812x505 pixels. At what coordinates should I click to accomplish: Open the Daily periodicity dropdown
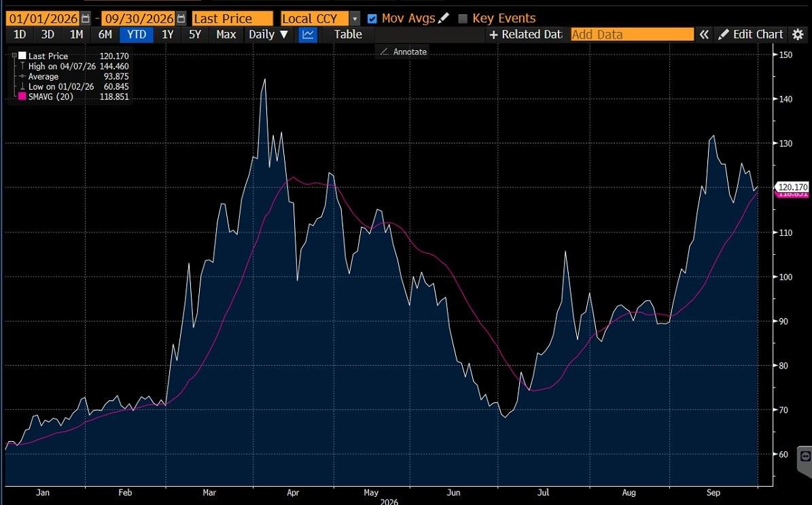pyautogui.click(x=268, y=35)
